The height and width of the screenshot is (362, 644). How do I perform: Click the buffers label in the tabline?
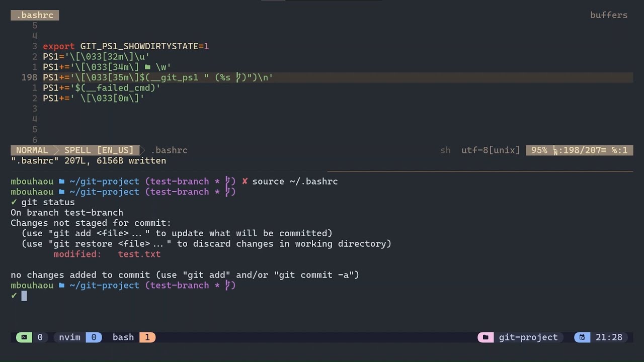pos(609,15)
